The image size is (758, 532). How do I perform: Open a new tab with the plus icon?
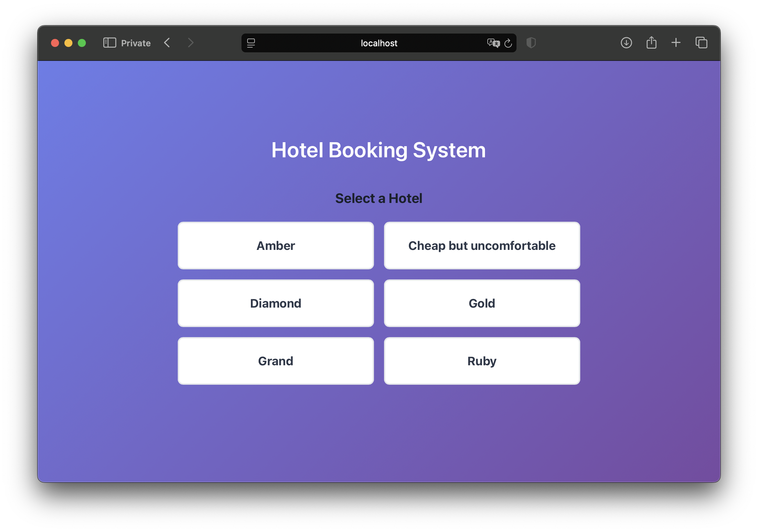676,43
